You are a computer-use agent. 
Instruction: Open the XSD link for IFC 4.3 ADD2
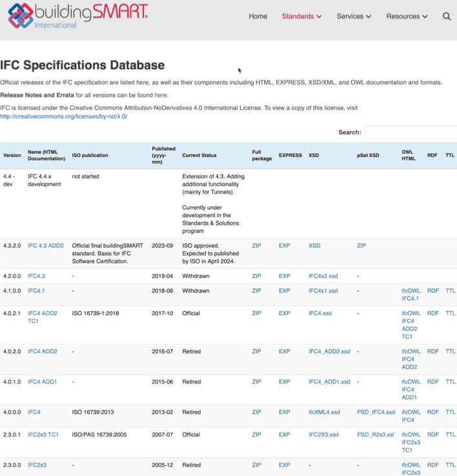314,245
